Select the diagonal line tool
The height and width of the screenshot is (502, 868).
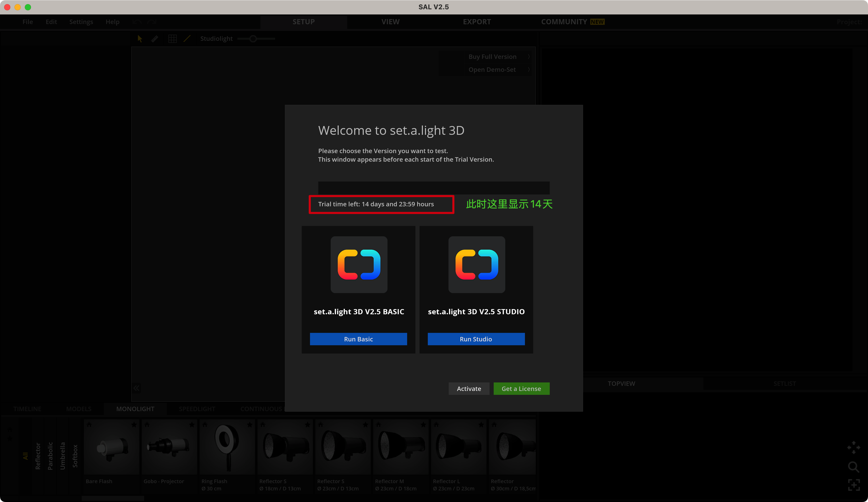coord(187,38)
